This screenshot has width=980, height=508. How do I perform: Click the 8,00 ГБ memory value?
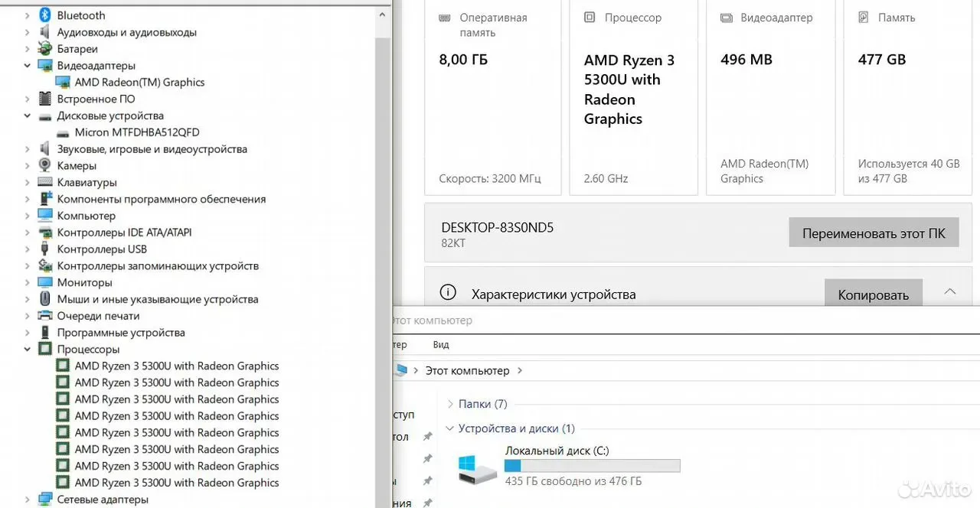pyautogui.click(x=463, y=60)
